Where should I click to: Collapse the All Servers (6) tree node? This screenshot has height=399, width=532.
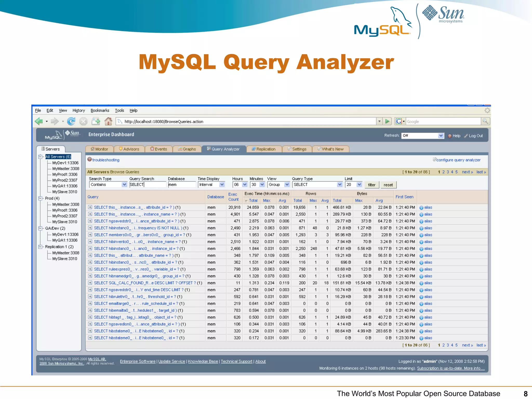click(x=40, y=157)
